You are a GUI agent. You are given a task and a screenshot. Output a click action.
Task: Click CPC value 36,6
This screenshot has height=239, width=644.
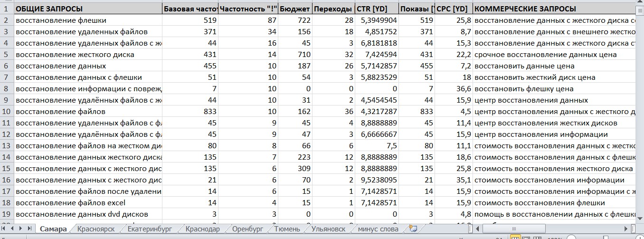(454, 88)
